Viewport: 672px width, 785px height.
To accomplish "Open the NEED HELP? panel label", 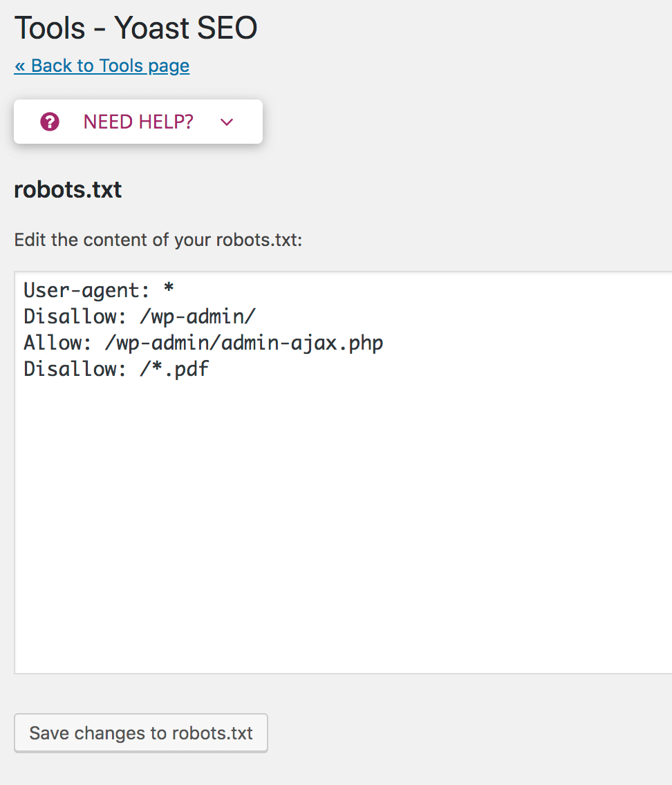I will pyautogui.click(x=138, y=122).
